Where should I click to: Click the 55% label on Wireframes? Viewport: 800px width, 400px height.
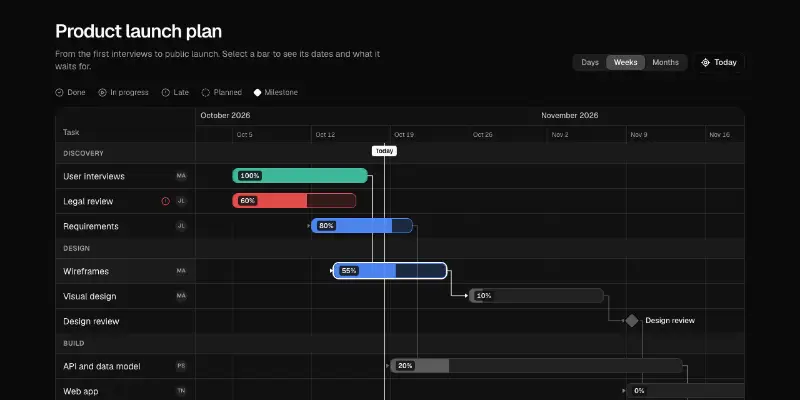pyautogui.click(x=349, y=270)
